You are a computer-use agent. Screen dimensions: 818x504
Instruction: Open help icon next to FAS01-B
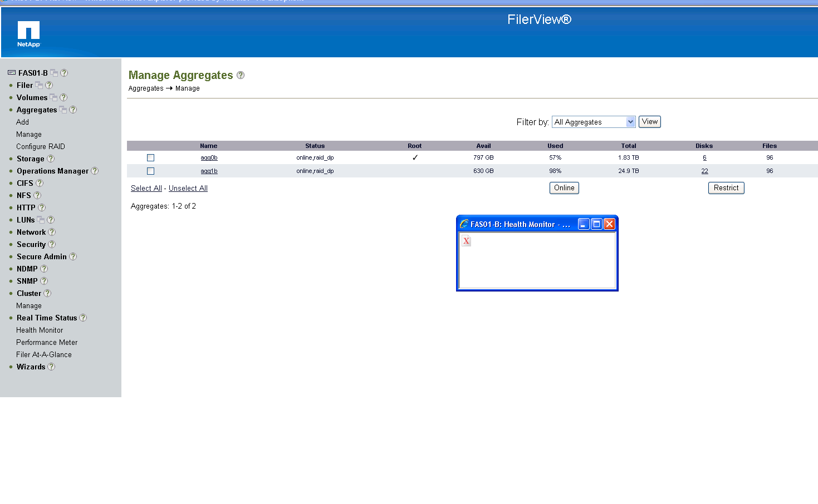[64, 73]
